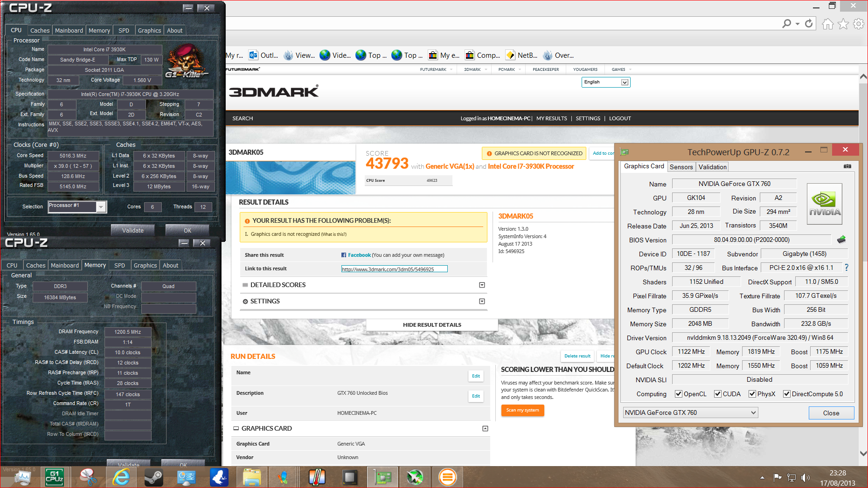This screenshot has height=488, width=868.
Task: Open the thermometer temperature monitor icon
Action: pyautogui.click(x=317, y=477)
